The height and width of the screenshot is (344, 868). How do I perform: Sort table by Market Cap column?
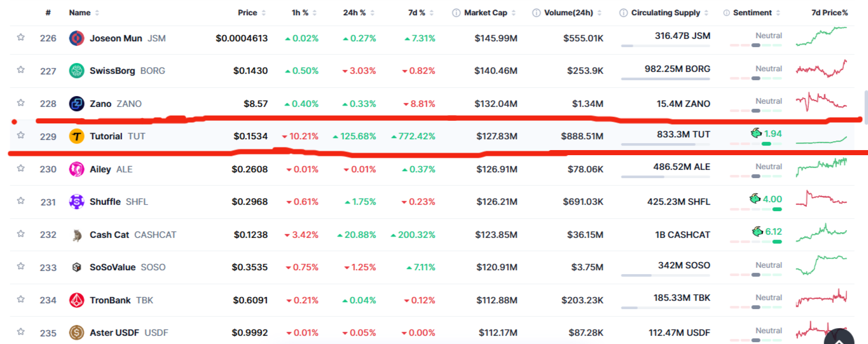tap(490, 13)
